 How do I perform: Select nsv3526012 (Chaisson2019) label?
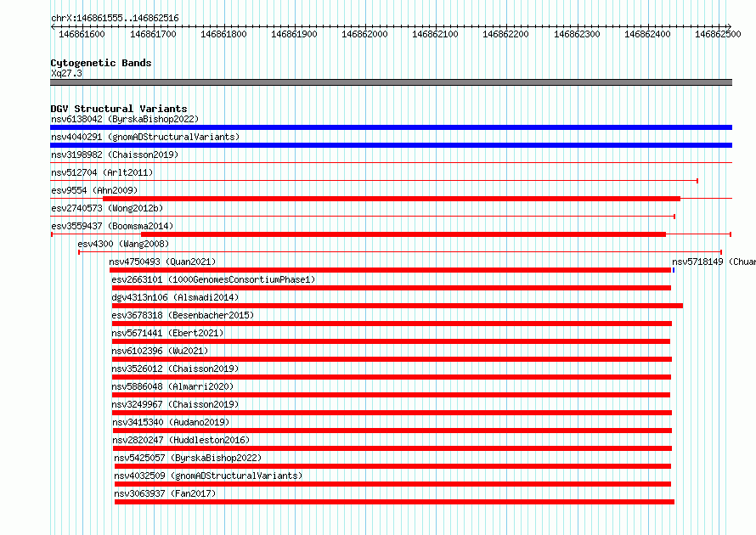(x=175, y=369)
